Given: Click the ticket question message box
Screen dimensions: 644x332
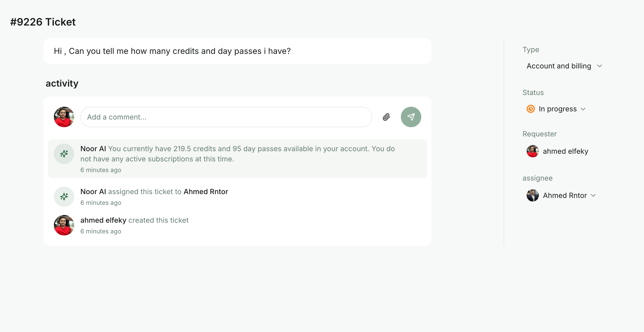Looking at the screenshot, I should (237, 51).
